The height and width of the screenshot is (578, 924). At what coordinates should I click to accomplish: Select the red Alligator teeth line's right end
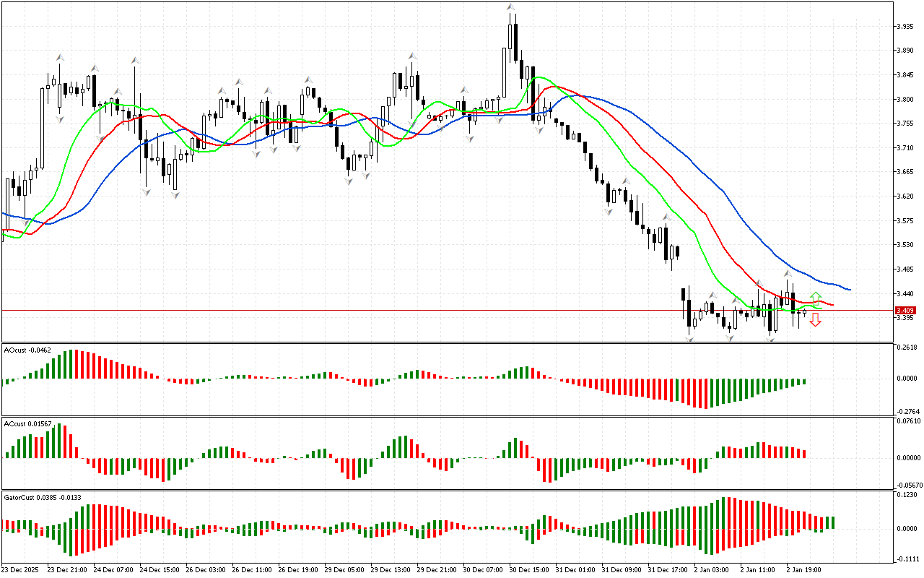click(832, 304)
